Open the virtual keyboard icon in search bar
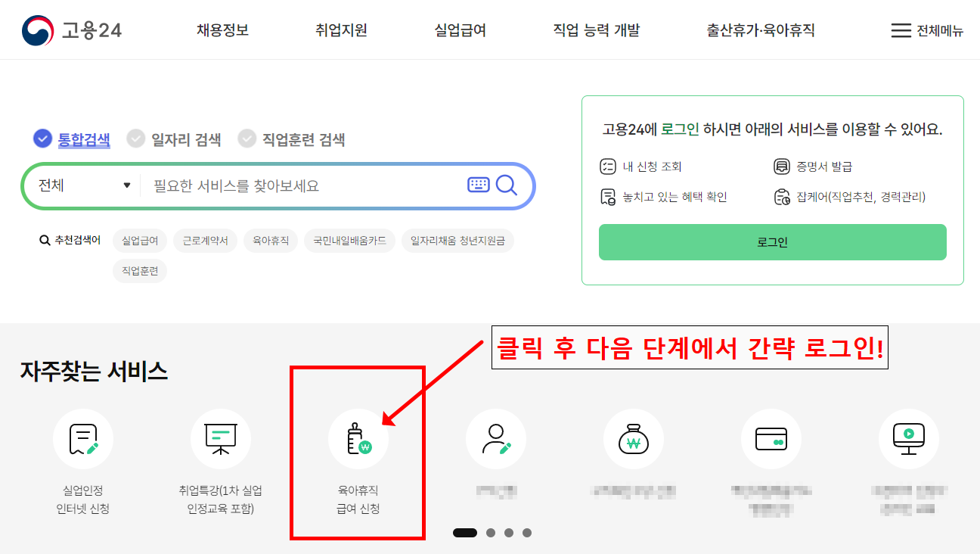Screen dimensions: 980x554 point(479,184)
